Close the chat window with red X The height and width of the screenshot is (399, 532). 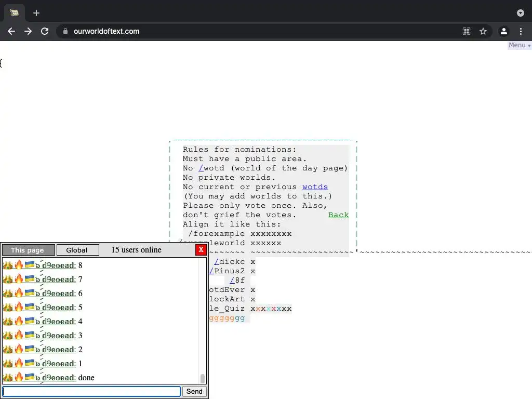201,250
